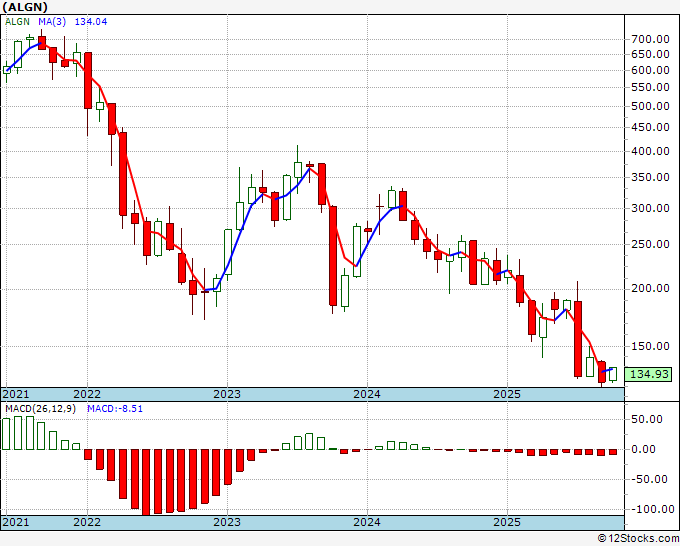Click the 2025 label on MACD timeline
Image resolution: width=680 pixels, height=546 pixels.
pyautogui.click(x=507, y=522)
